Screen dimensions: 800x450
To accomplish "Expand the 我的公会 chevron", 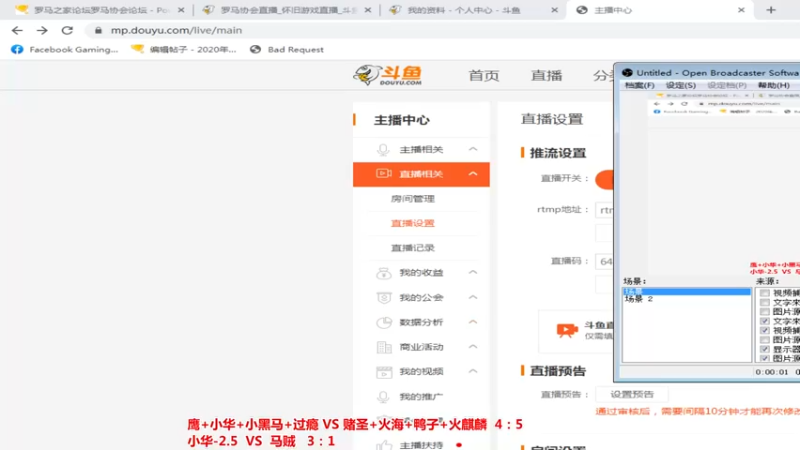I will click(473, 297).
